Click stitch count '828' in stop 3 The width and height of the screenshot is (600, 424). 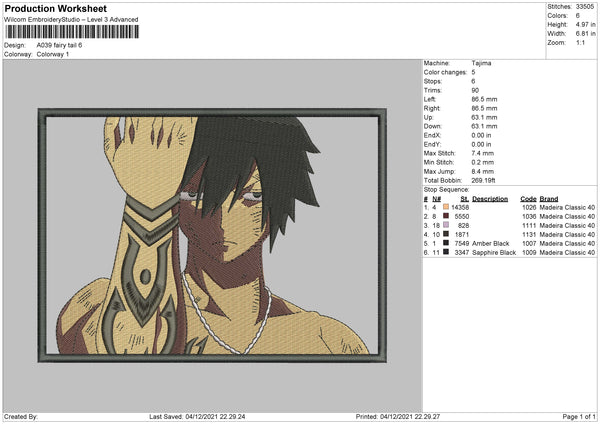[463, 225]
